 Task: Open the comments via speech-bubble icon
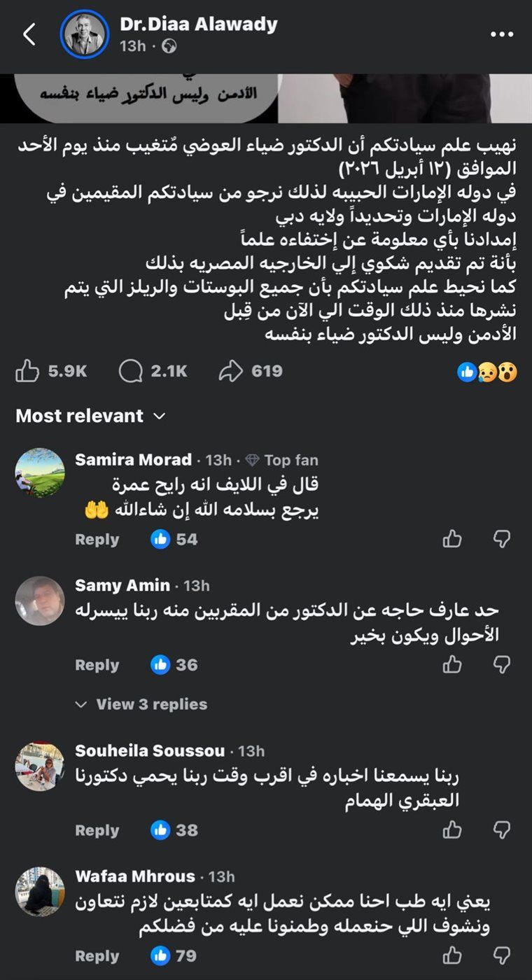click(130, 371)
